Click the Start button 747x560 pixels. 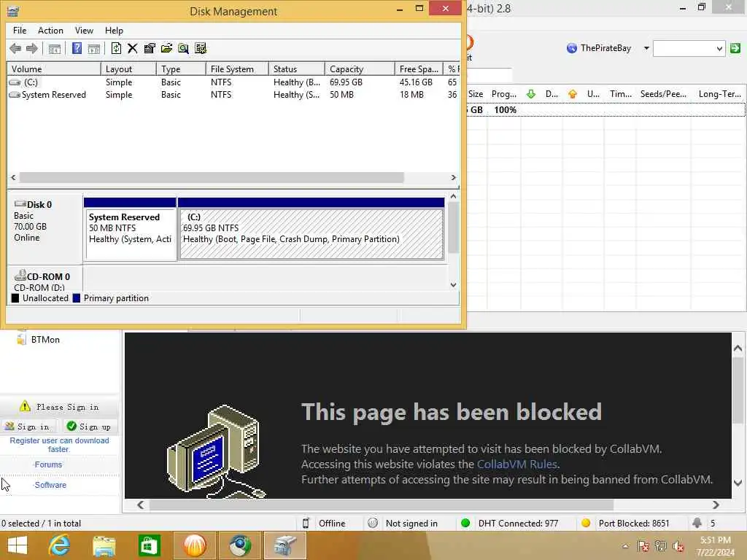pos(18,545)
